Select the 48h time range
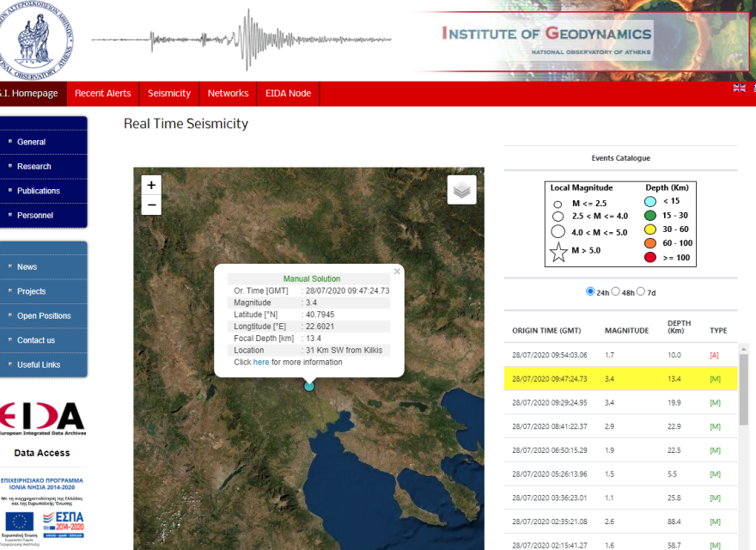 point(614,291)
